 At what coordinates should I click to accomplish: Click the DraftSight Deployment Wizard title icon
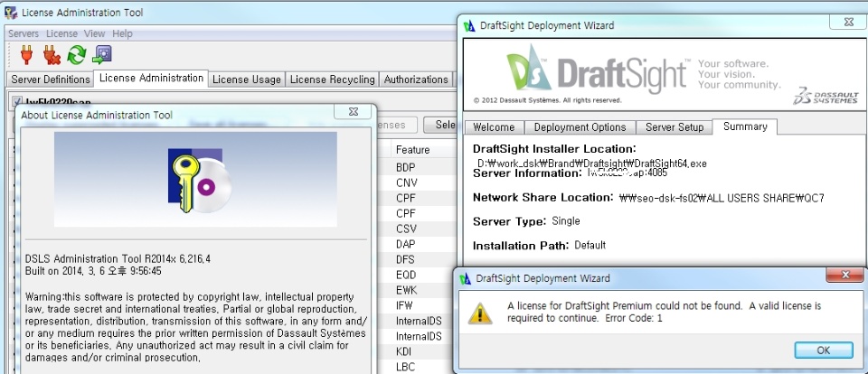(469, 25)
